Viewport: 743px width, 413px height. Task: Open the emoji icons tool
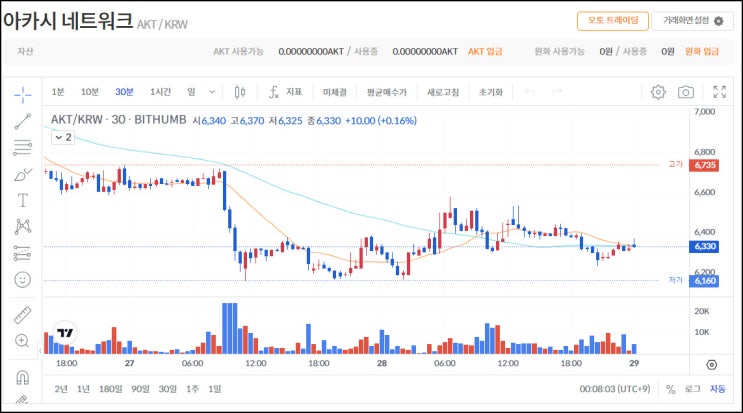pos(22,279)
